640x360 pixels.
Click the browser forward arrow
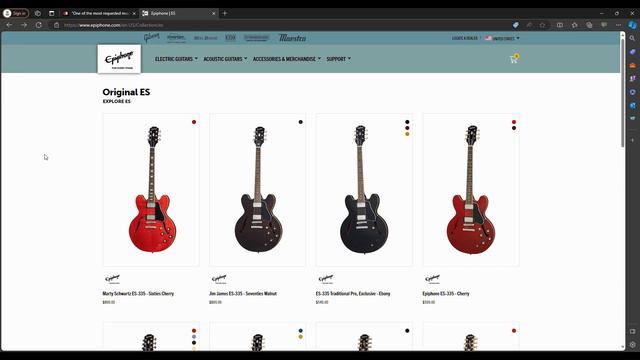(24, 25)
